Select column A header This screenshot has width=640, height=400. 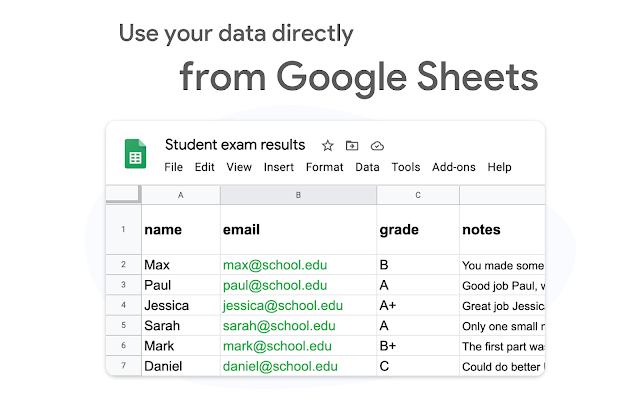(x=181, y=195)
